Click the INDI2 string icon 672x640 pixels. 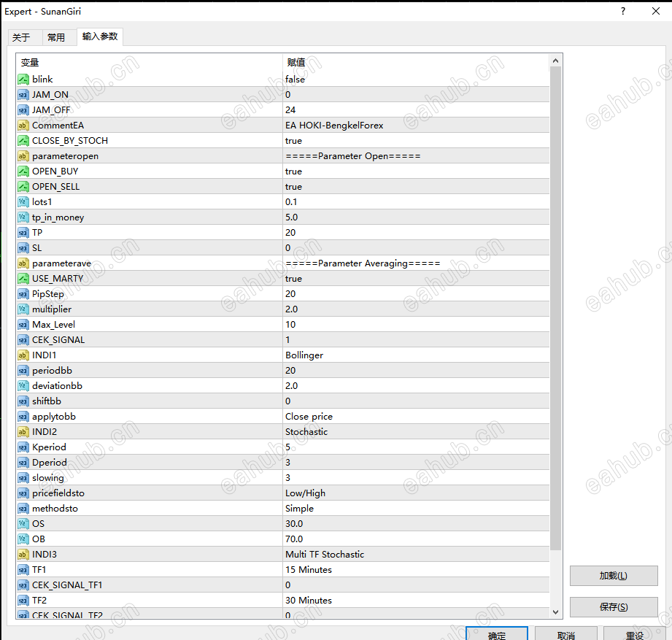coord(23,432)
